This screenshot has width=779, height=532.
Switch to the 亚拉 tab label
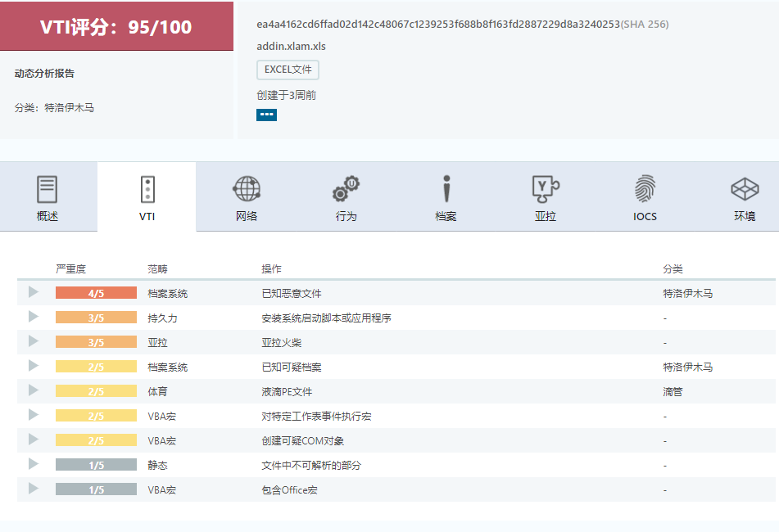(x=546, y=216)
